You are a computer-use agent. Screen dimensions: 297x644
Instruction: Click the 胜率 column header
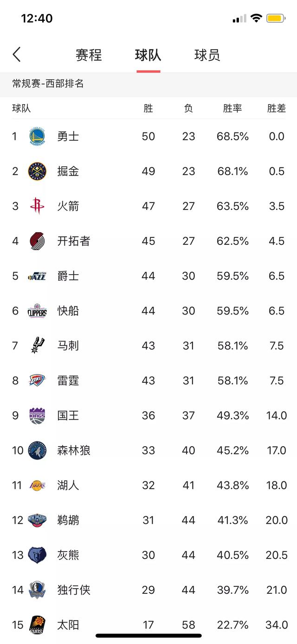pyautogui.click(x=232, y=109)
